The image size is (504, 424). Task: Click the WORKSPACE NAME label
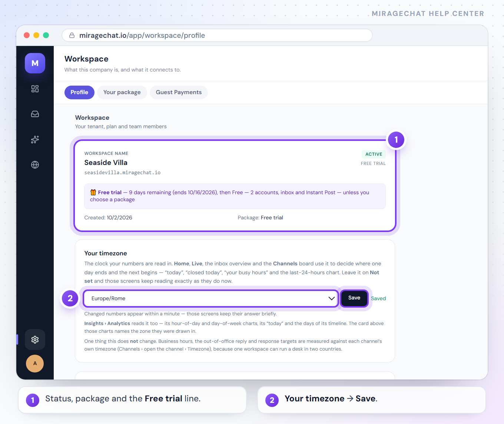pyautogui.click(x=106, y=153)
